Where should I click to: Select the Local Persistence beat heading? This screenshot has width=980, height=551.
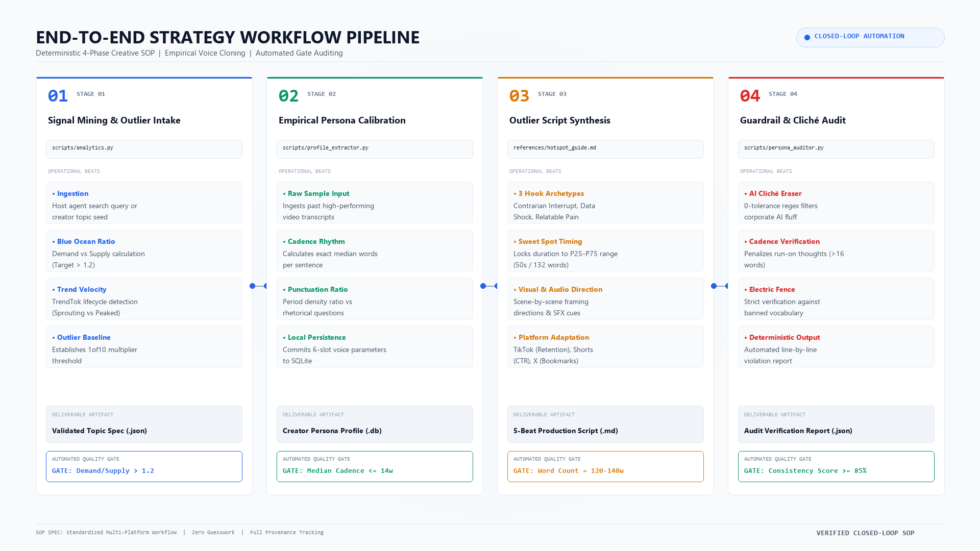[314, 337]
